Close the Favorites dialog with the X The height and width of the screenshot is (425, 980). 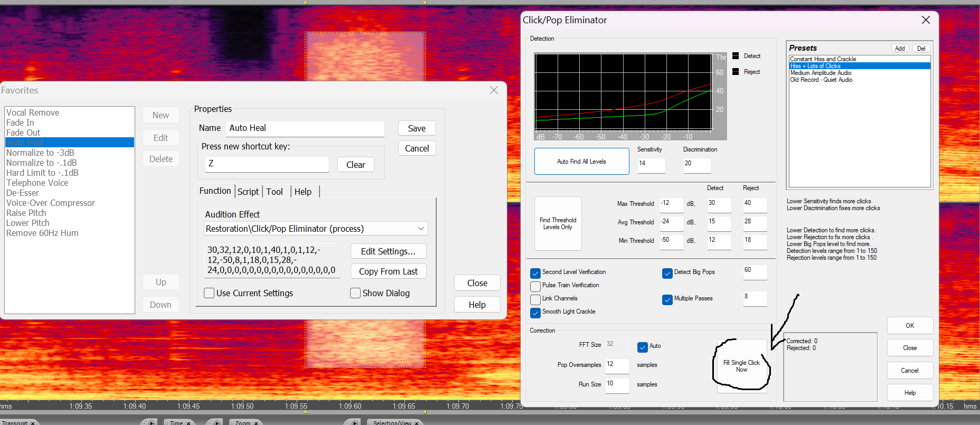click(x=494, y=90)
